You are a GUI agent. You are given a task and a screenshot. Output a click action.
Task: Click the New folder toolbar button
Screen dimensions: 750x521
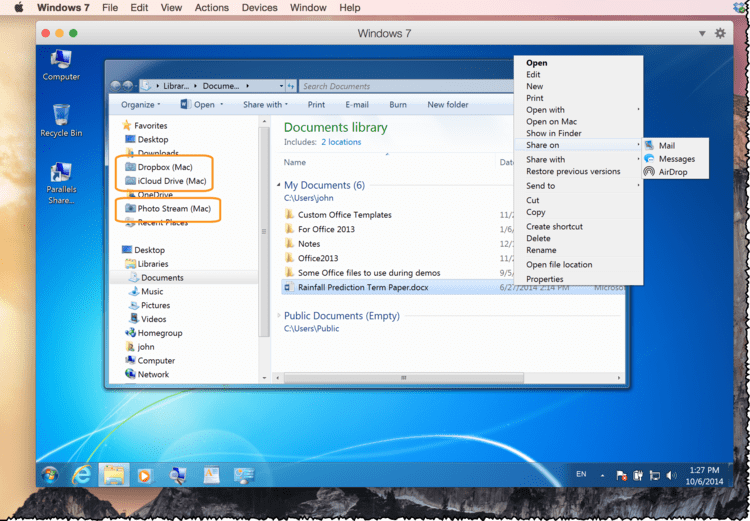(x=448, y=105)
